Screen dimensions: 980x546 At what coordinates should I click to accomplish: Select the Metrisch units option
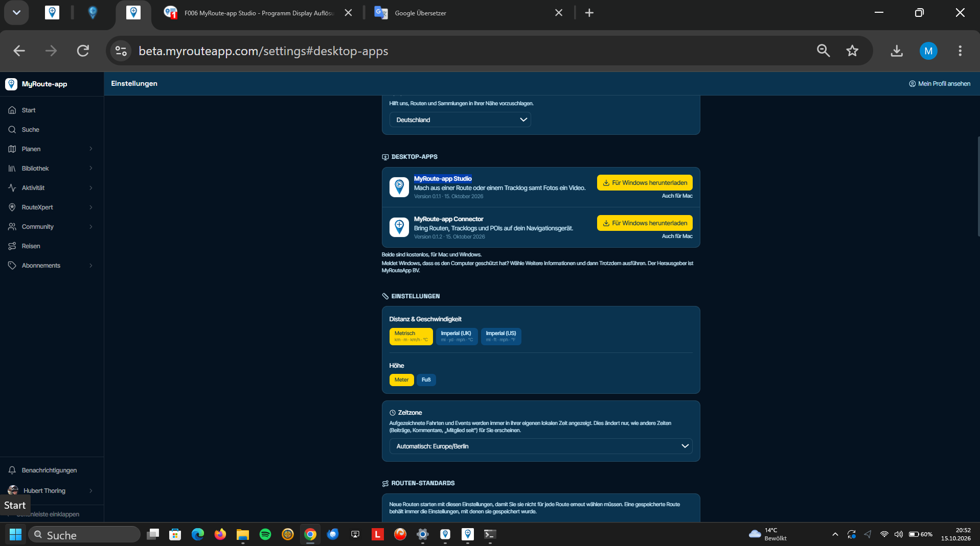(x=411, y=336)
